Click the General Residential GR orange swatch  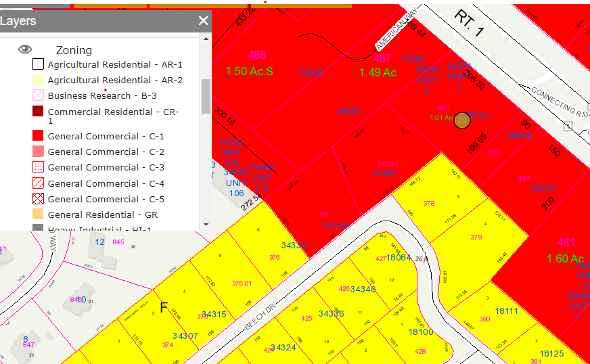click(38, 214)
